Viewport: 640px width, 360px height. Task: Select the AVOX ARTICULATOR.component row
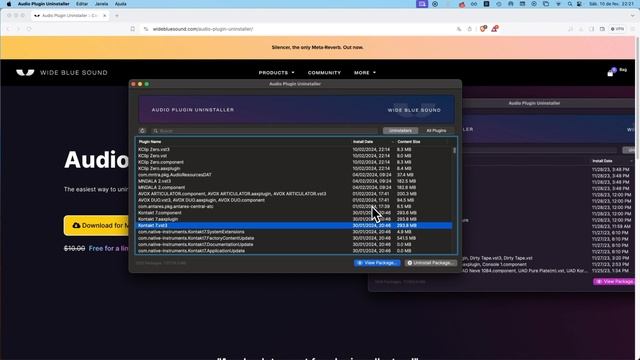click(294, 194)
